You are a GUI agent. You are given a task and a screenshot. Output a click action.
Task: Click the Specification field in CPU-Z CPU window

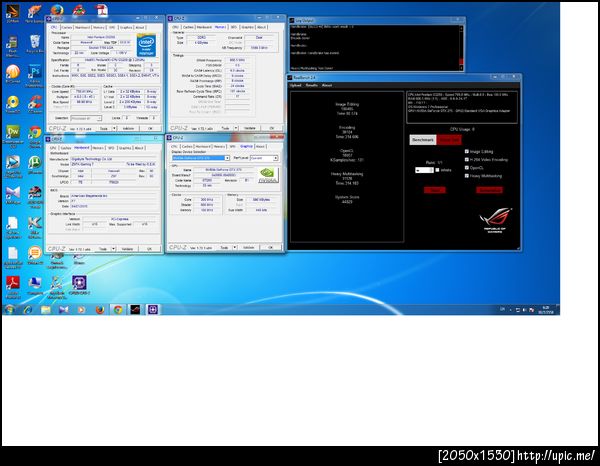tap(115, 60)
